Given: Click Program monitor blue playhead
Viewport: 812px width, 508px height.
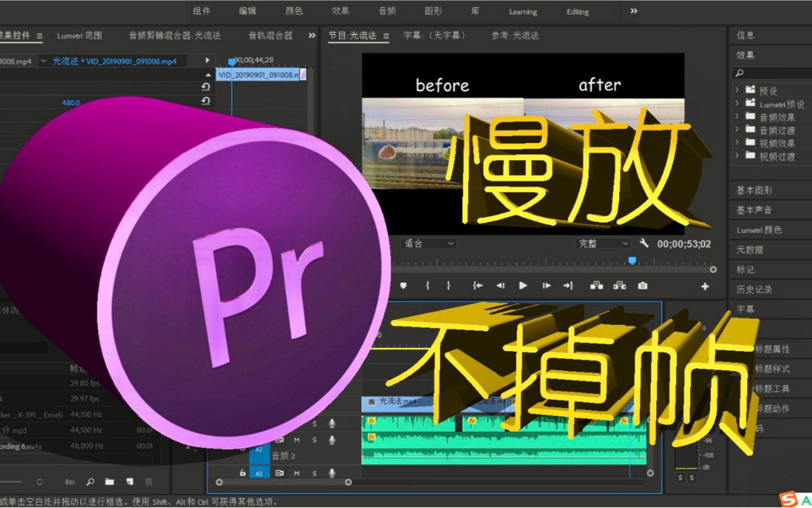Looking at the screenshot, I should point(632,261).
